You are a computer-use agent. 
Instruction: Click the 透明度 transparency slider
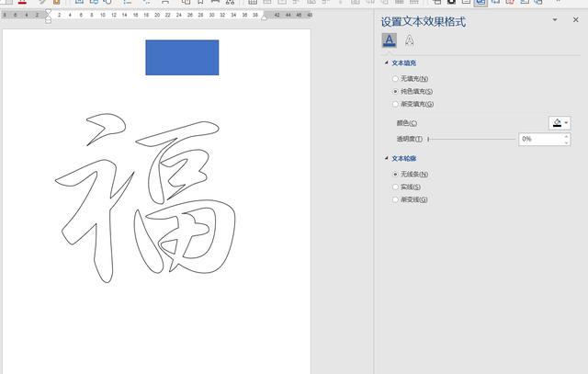tap(471, 139)
